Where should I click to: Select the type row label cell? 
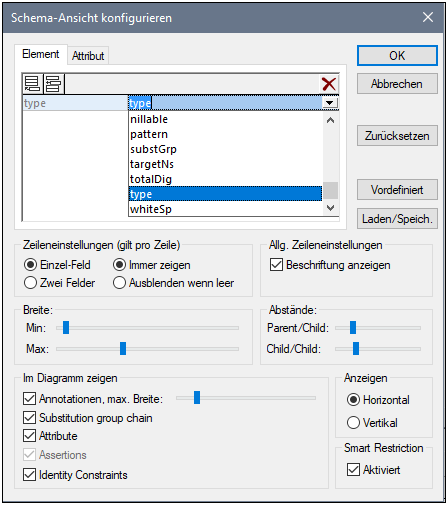[75, 103]
